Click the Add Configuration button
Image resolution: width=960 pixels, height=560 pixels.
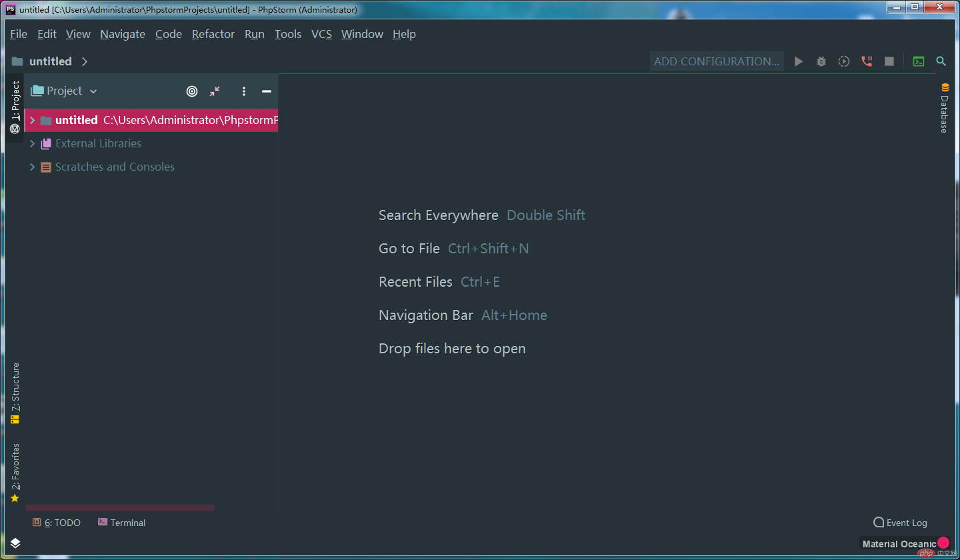[x=717, y=61]
